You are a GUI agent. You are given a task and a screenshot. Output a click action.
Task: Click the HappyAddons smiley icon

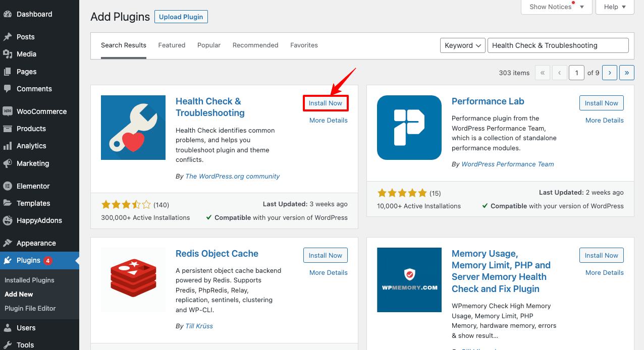pos(8,220)
